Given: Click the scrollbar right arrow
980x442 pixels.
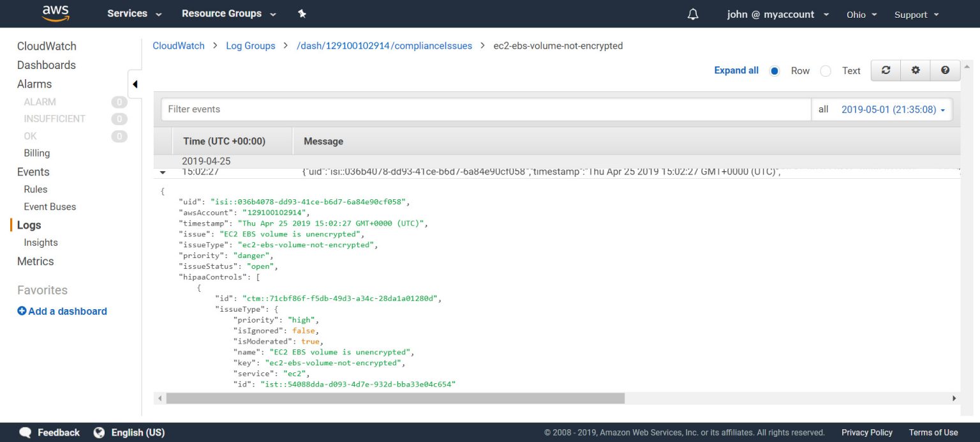Looking at the screenshot, I should [x=954, y=398].
